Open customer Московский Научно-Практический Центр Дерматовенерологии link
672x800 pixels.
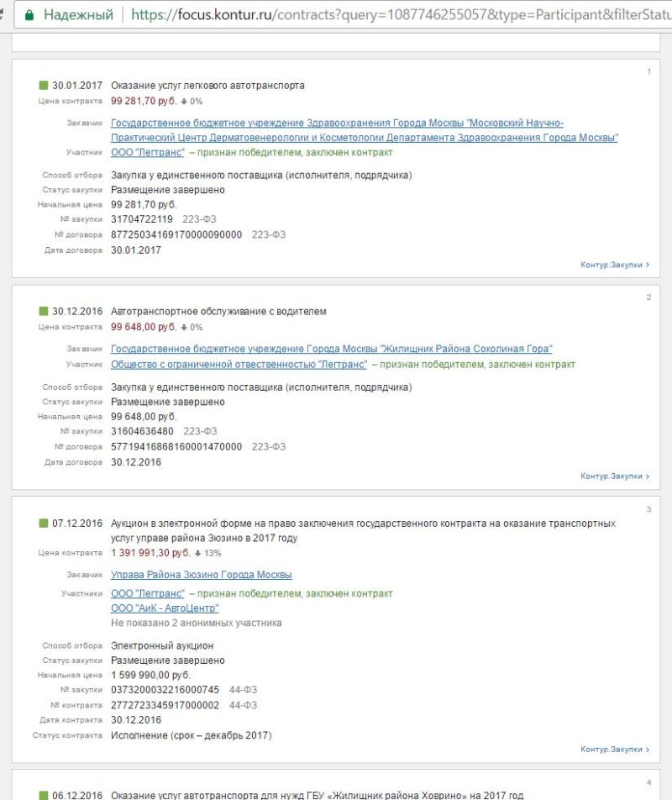364,130
